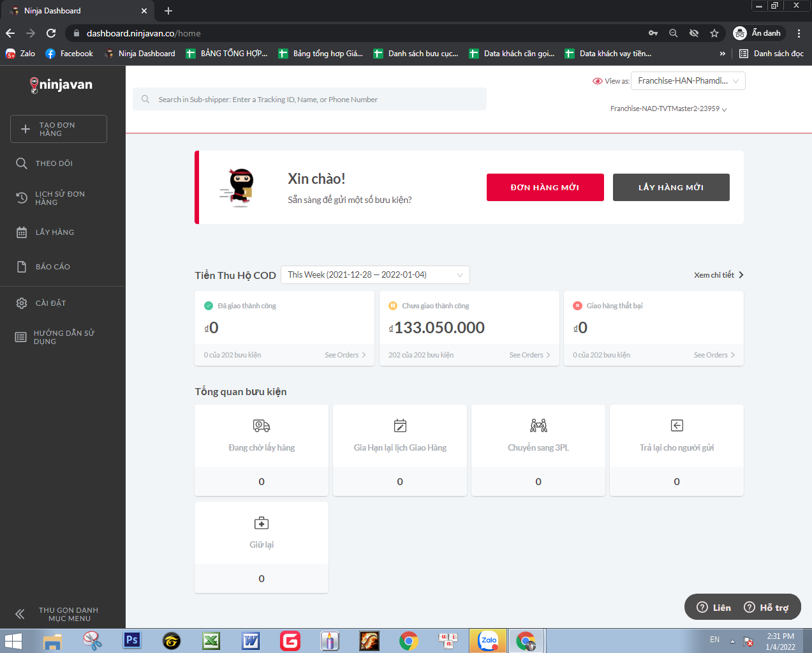Image resolution: width=812 pixels, height=653 pixels.
Task: Open LỊCH SỬ ĐƠN HÀNG order history
Action: [50, 198]
